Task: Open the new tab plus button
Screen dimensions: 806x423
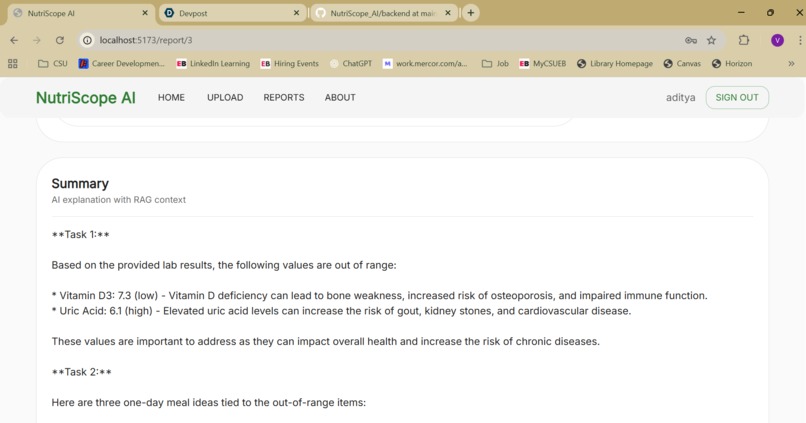Action: pyautogui.click(x=470, y=13)
